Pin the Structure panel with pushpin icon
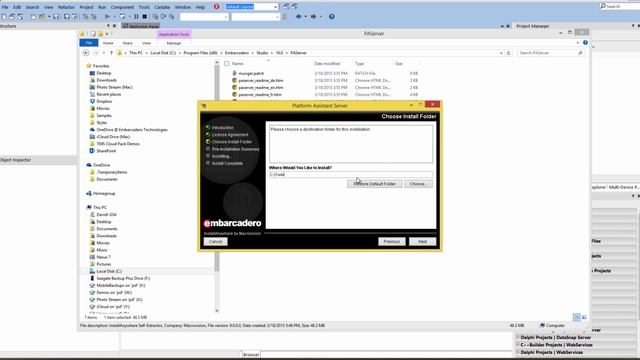Viewport: 640px width, 360px height. [x=108, y=26]
